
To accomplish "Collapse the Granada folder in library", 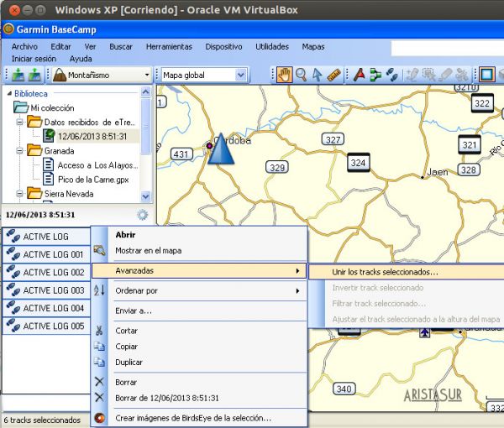I will click(18, 150).
